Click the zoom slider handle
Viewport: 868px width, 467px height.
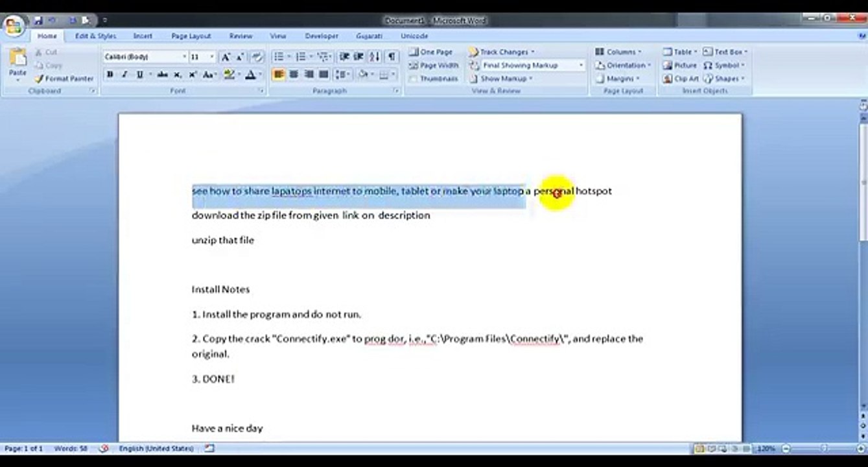pos(824,448)
